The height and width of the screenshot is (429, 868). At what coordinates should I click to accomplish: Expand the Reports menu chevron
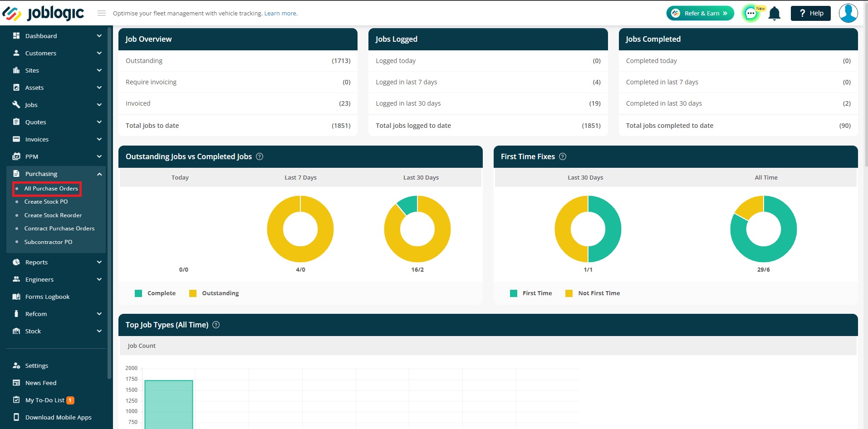(99, 262)
